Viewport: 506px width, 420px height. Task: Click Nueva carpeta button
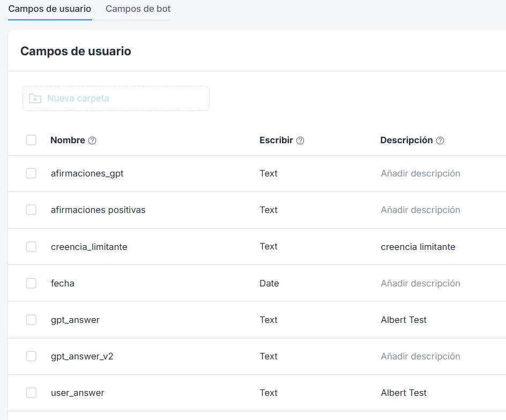point(116,99)
